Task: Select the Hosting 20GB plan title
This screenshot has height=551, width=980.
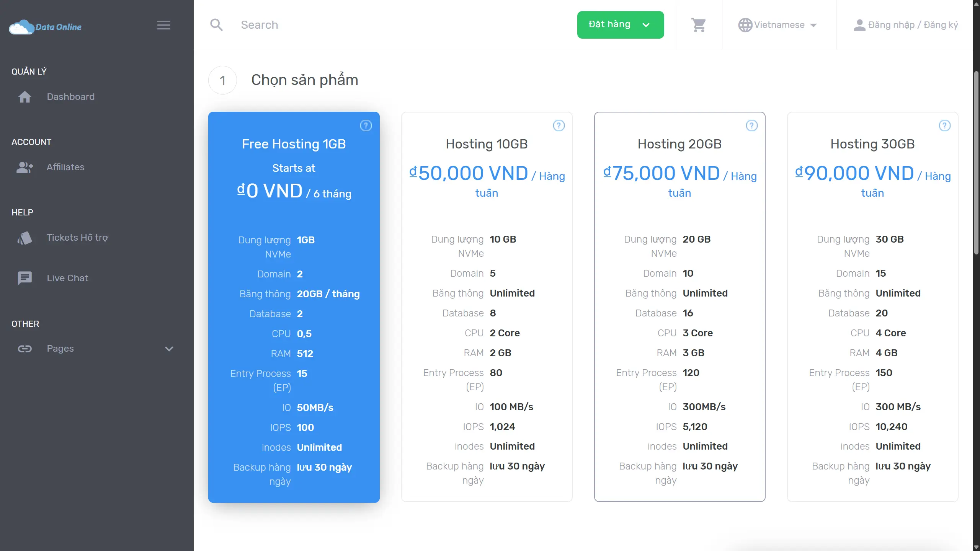Action: 679,144
